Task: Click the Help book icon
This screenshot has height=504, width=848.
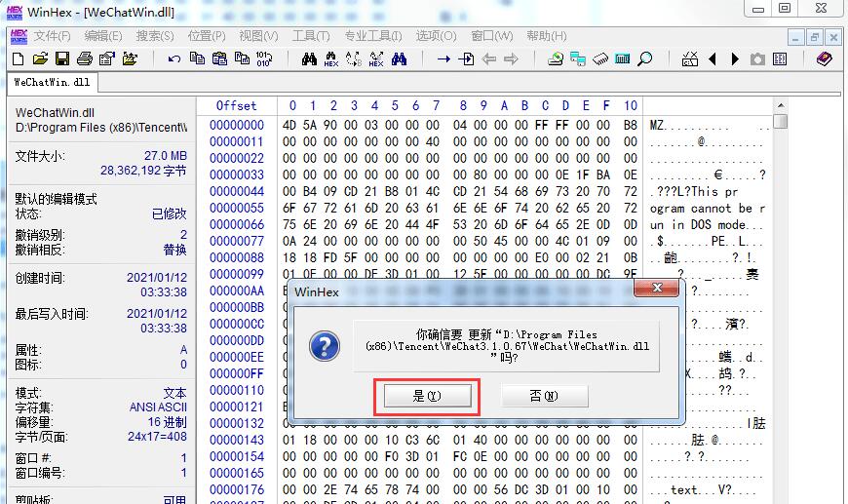Action: coord(825,59)
